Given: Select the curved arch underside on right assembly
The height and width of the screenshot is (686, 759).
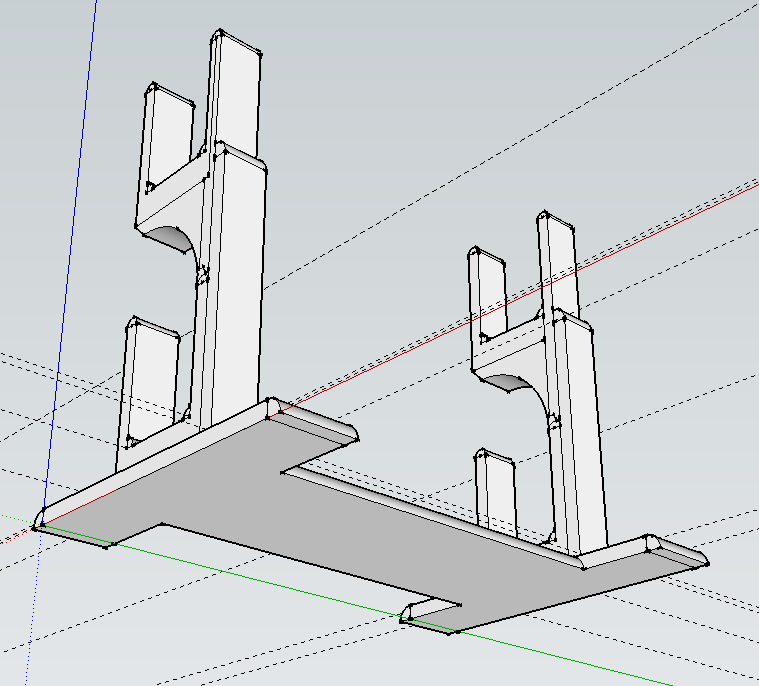Looking at the screenshot, I should [x=507, y=381].
